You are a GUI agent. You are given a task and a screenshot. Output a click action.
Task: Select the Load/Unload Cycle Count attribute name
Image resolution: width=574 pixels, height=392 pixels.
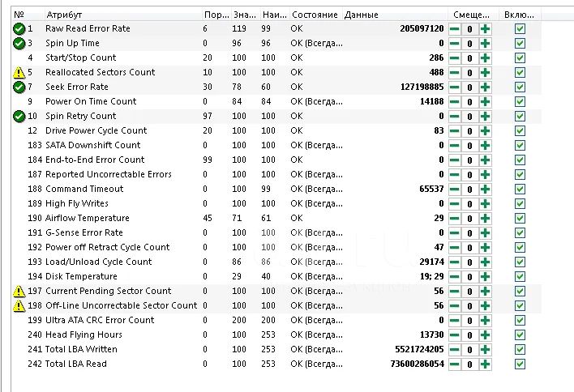click(x=98, y=262)
